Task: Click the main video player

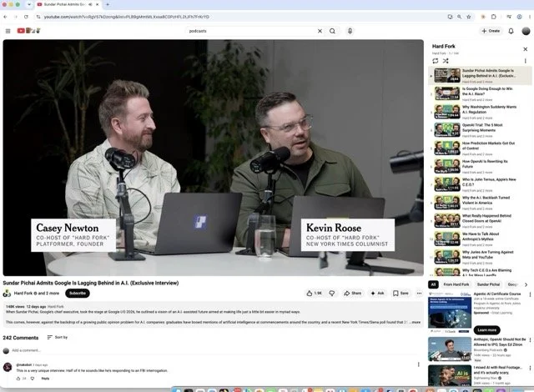Action: point(214,158)
